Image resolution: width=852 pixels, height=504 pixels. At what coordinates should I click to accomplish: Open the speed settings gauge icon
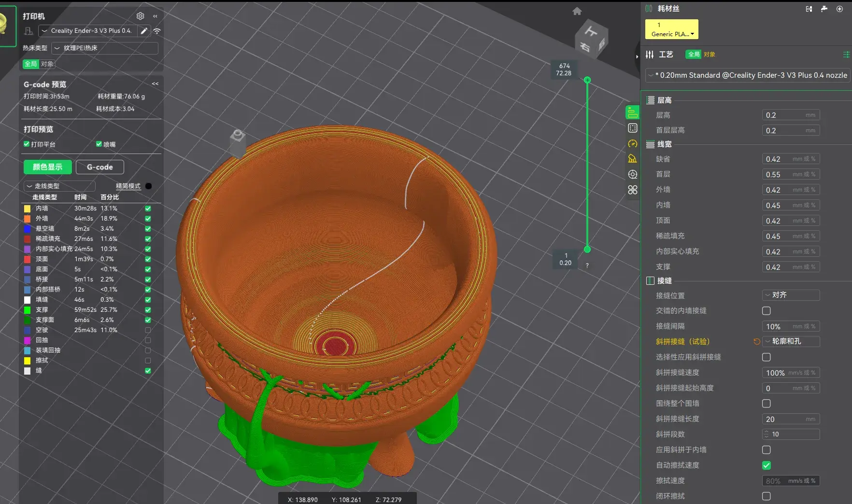[x=632, y=144]
